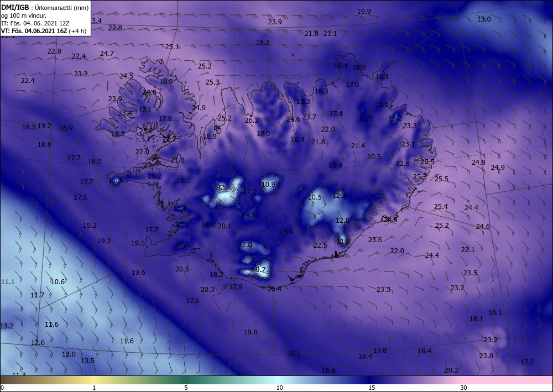Click the 20.3 value
Screen dimensions: 553x392
click(207, 289)
